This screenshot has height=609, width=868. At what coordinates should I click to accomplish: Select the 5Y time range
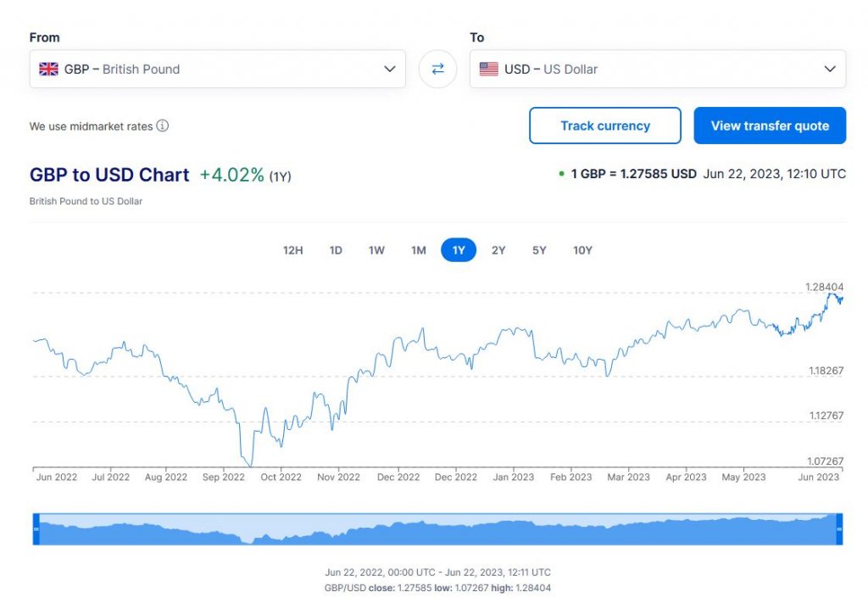click(539, 250)
